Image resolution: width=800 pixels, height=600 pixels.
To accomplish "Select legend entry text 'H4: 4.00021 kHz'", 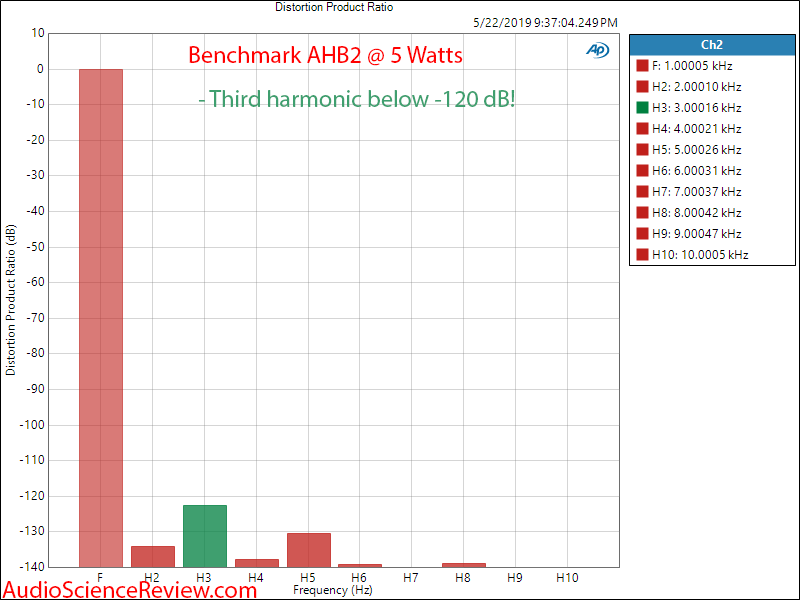I will pyautogui.click(x=696, y=129).
